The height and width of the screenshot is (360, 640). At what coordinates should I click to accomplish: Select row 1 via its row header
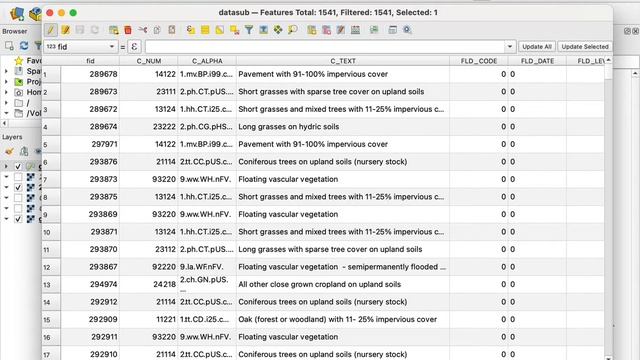click(51, 74)
